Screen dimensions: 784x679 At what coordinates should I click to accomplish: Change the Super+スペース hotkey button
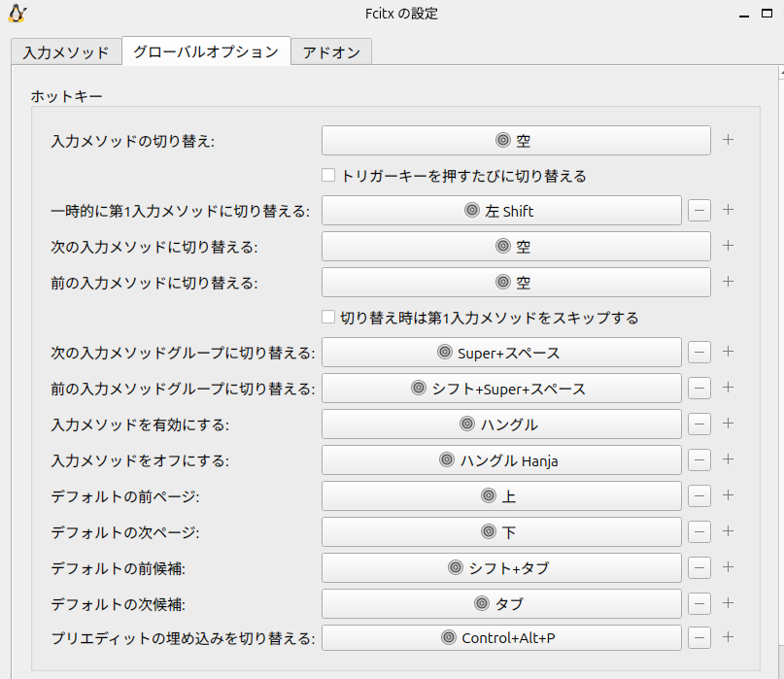point(501,353)
